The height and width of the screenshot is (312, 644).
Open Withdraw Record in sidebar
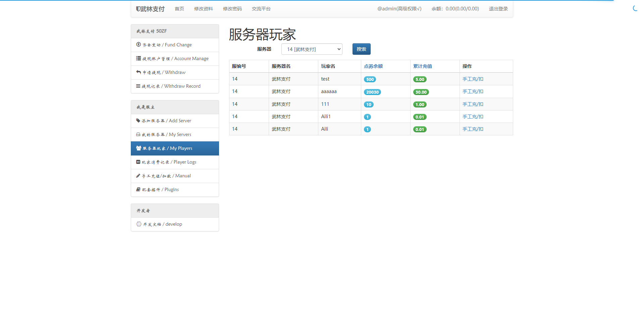(175, 86)
